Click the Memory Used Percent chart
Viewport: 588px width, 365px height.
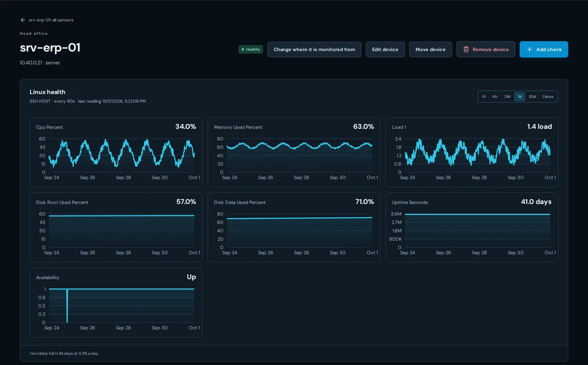coord(294,152)
